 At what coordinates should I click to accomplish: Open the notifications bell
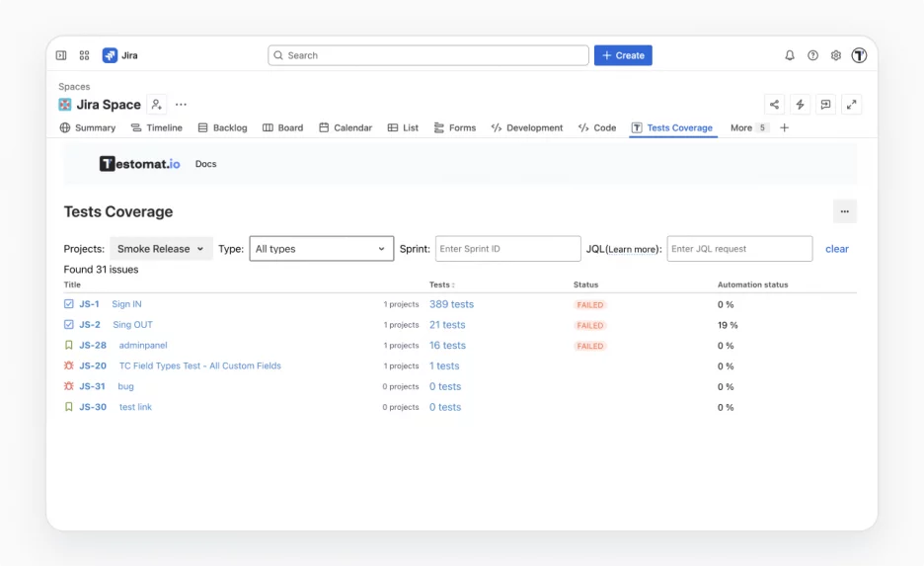(790, 55)
